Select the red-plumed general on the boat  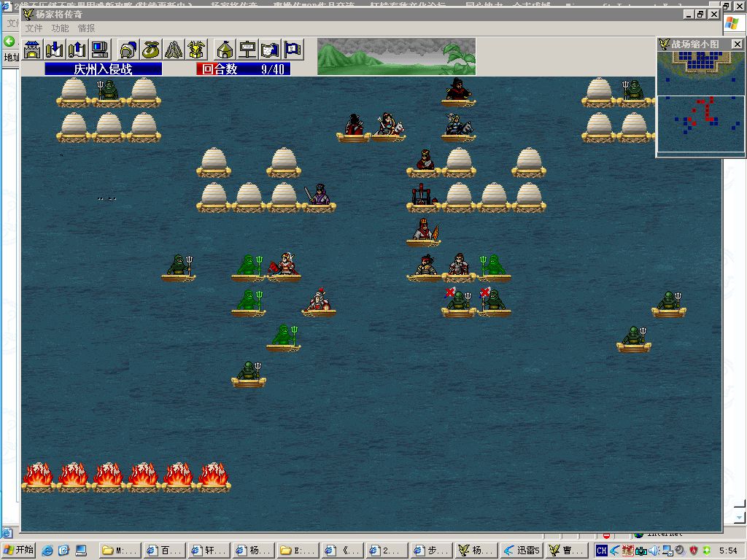click(319, 301)
